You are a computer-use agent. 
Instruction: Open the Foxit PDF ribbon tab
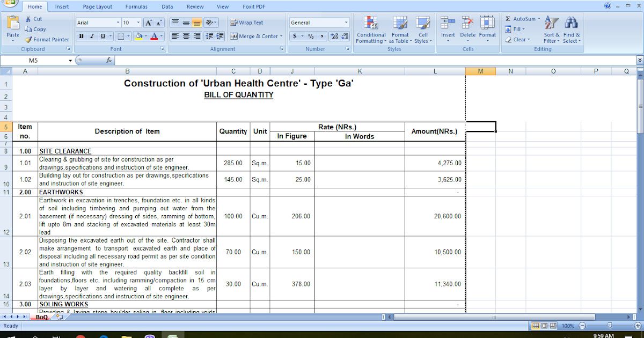[x=253, y=6]
